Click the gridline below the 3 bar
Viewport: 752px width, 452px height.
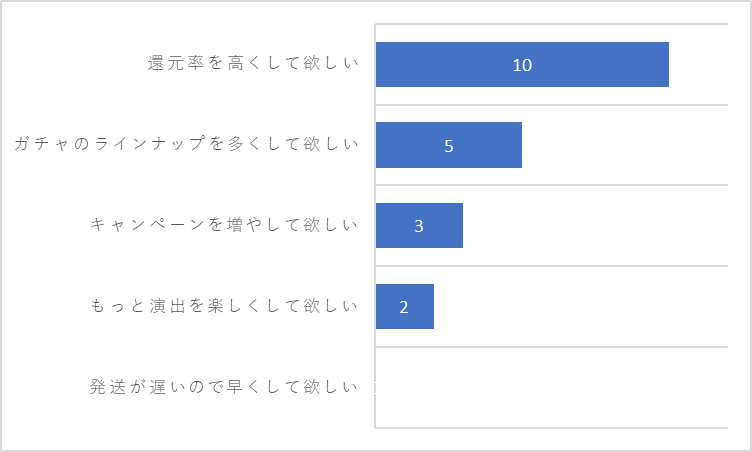(552, 266)
